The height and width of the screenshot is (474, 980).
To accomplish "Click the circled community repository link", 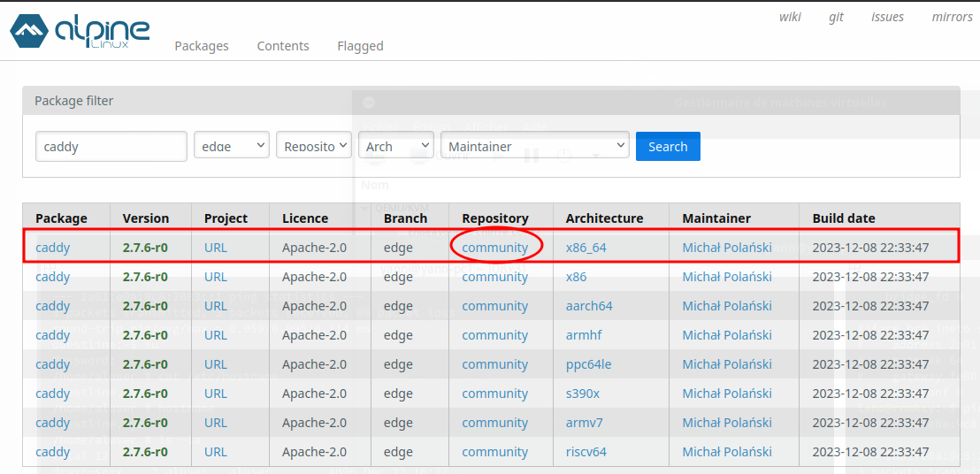I will 494,248.
